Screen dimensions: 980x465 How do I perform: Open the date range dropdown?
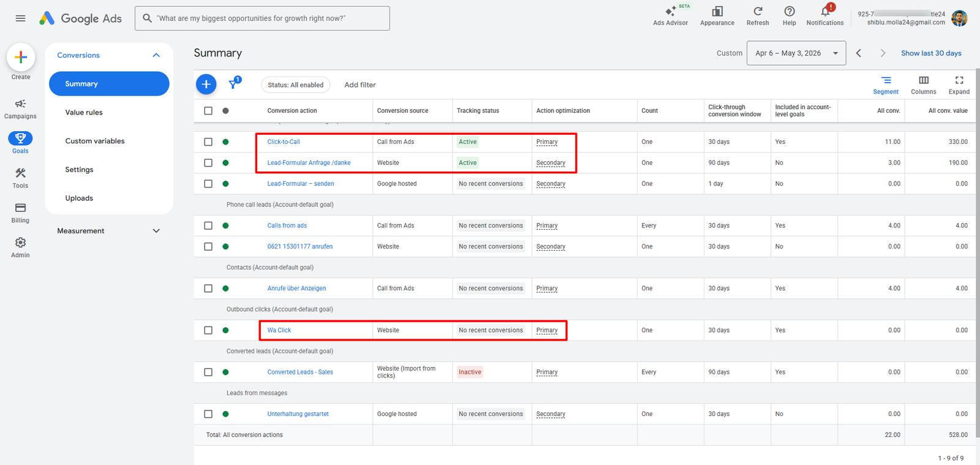(796, 53)
